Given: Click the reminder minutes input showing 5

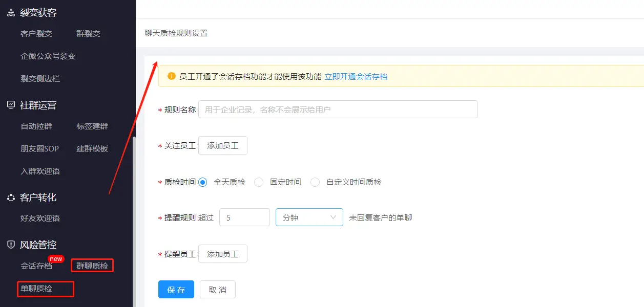Looking at the screenshot, I should click(x=244, y=217).
